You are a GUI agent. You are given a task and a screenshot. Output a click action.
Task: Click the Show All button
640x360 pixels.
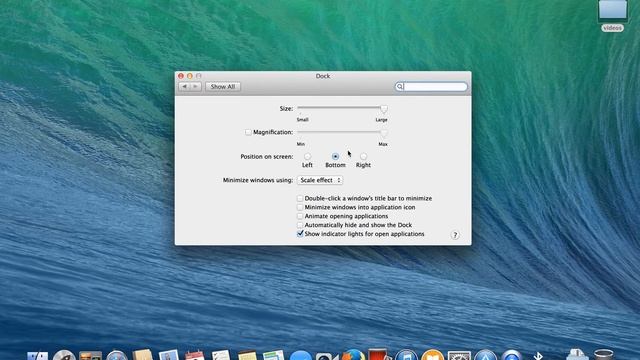(x=223, y=87)
